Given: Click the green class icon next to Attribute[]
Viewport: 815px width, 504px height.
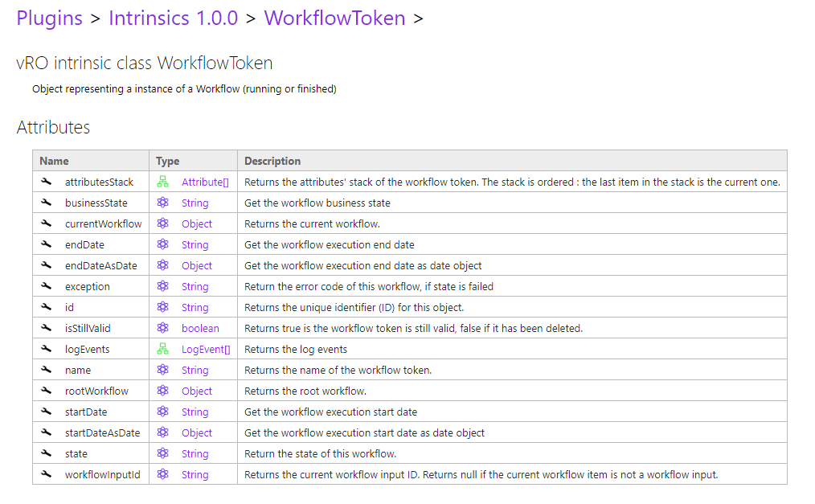Looking at the screenshot, I should [162, 182].
